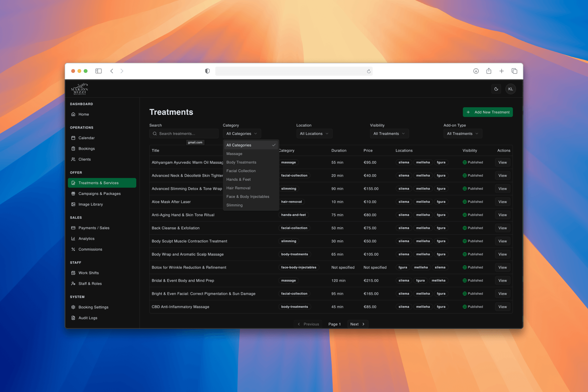Screen dimensions: 588x392
Task: Choose Hair Removal from category list
Action: tap(238, 188)
